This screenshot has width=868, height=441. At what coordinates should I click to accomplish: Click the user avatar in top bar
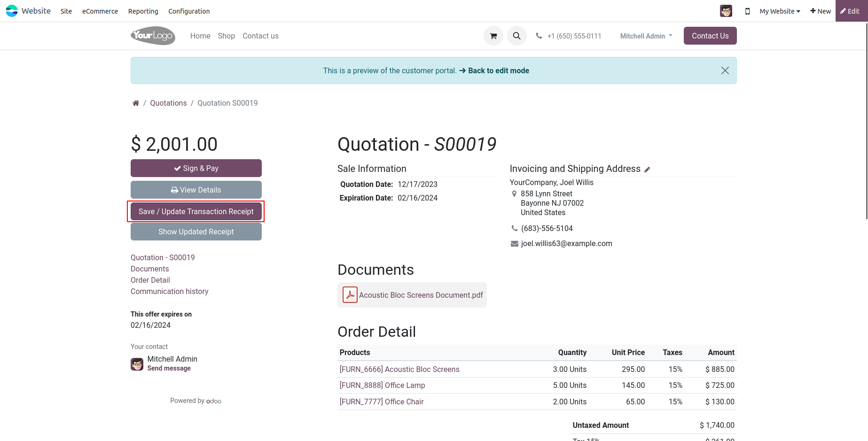(x=726, y=11)
